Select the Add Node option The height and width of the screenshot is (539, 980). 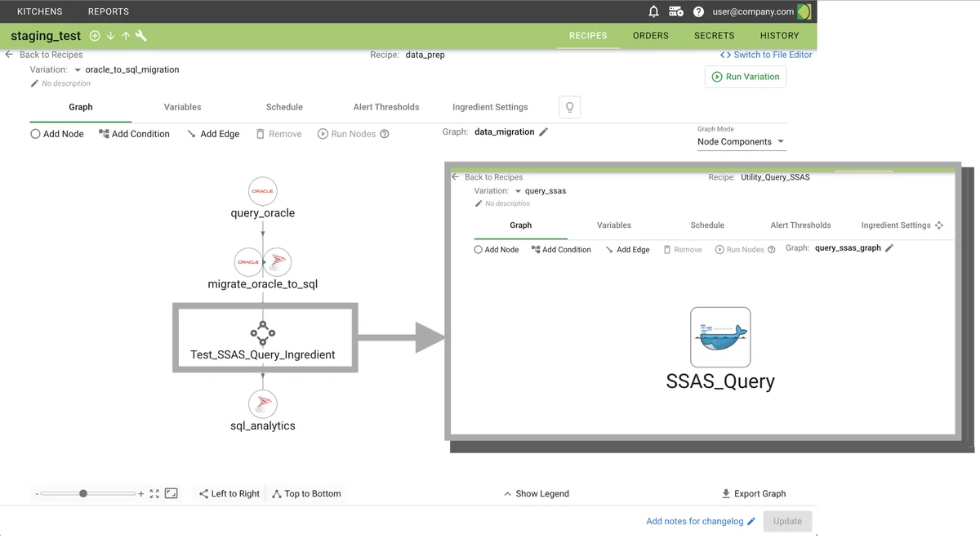coord(57,134)
